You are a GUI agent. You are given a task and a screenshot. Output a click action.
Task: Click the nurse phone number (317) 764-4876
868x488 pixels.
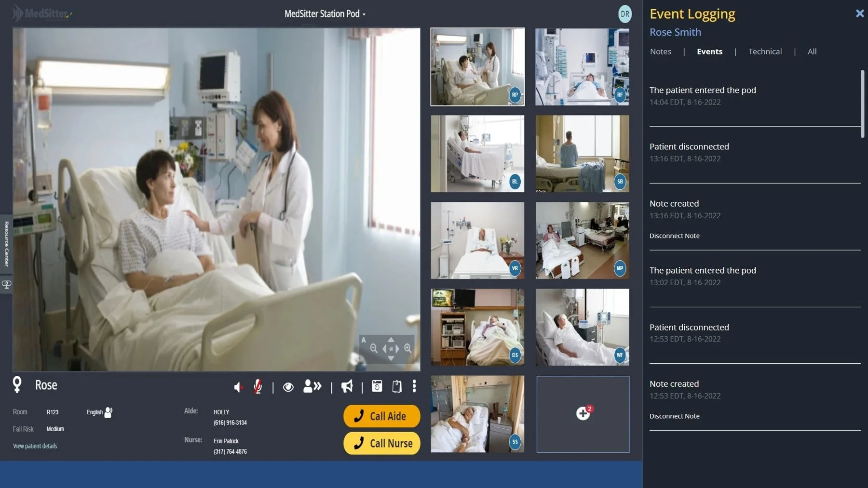[x=230, y=452]
